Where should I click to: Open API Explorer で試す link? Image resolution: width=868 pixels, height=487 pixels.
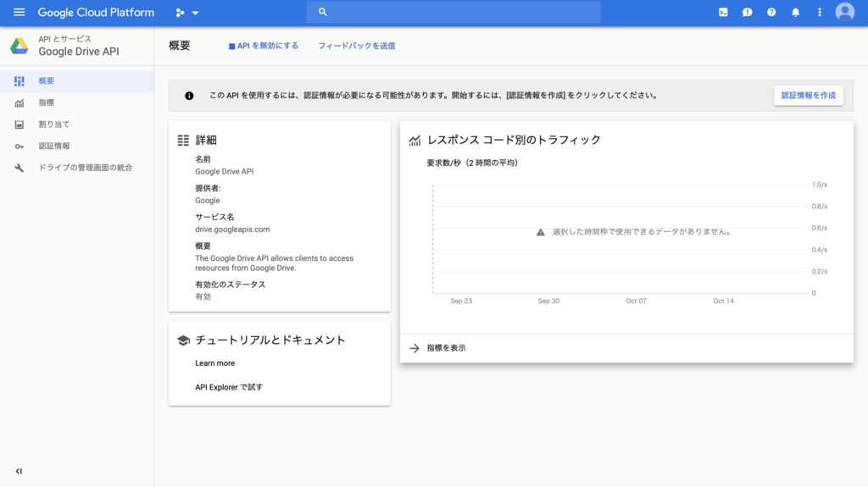point(229,387)
